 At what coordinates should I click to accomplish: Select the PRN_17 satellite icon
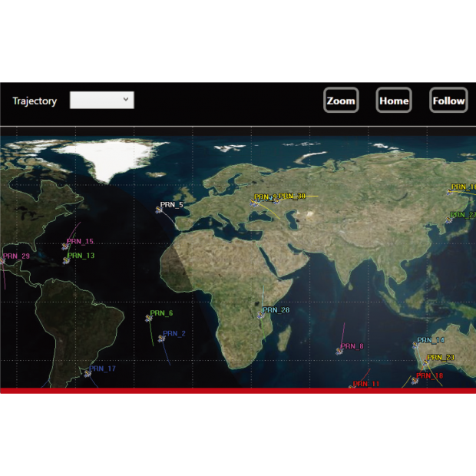(88, 374)
